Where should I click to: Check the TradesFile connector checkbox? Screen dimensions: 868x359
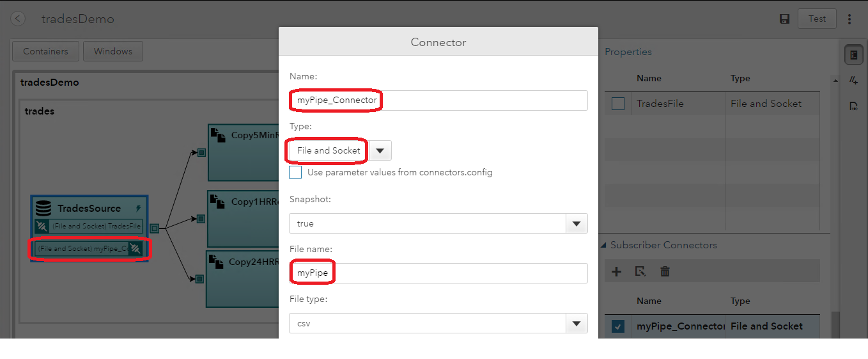[x=618, y=104]
